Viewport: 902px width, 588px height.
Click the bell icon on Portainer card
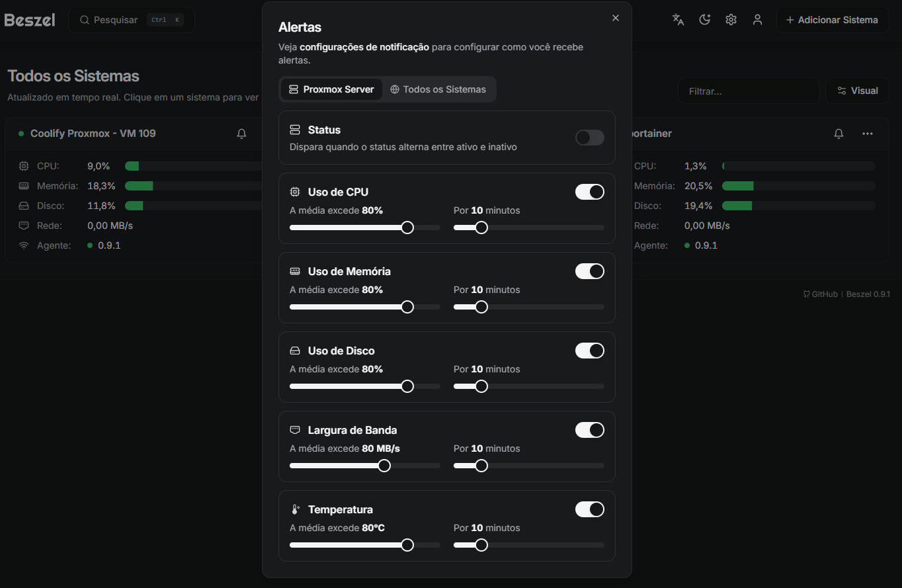click(x=839, y=134)
